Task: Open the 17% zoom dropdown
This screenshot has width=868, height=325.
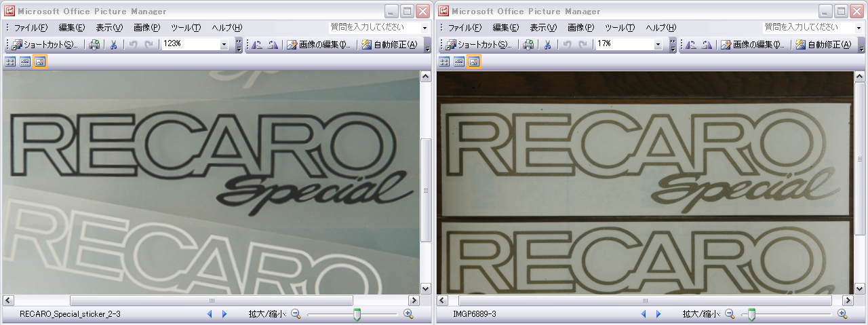Action: pyautogui.click(x=658, y=45)
